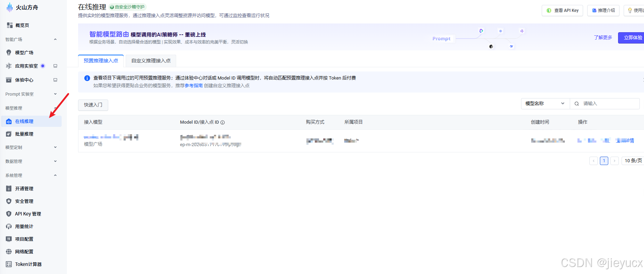This screenshot has height=274, width=644.
Task: Click the 火山方舟 logo icon
Action: click(9, 7)
